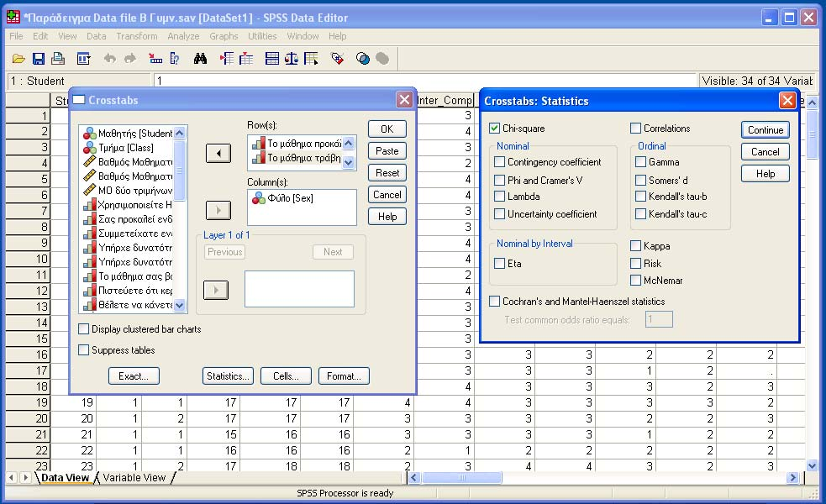
Task: Open the Utilities menu
Action: [x=262, y=36]
